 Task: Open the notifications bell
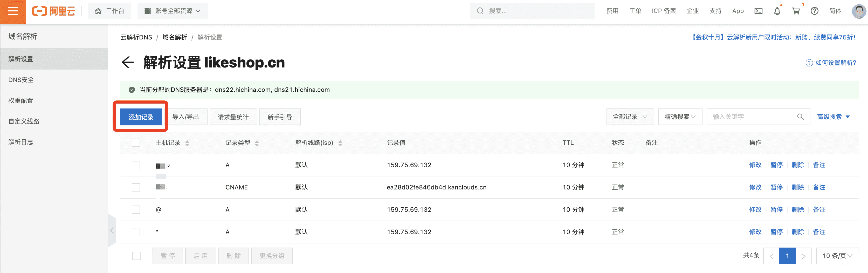coord(777,11)
